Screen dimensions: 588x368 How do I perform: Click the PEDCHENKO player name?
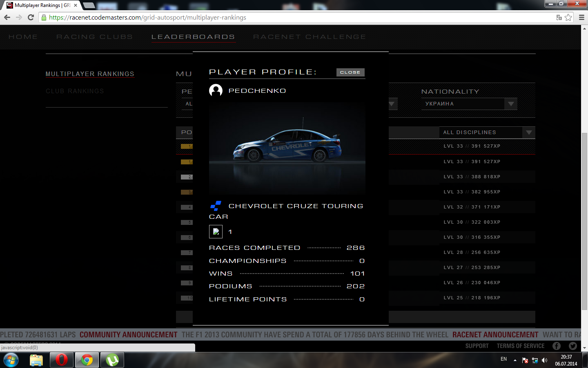click(257, 91)
